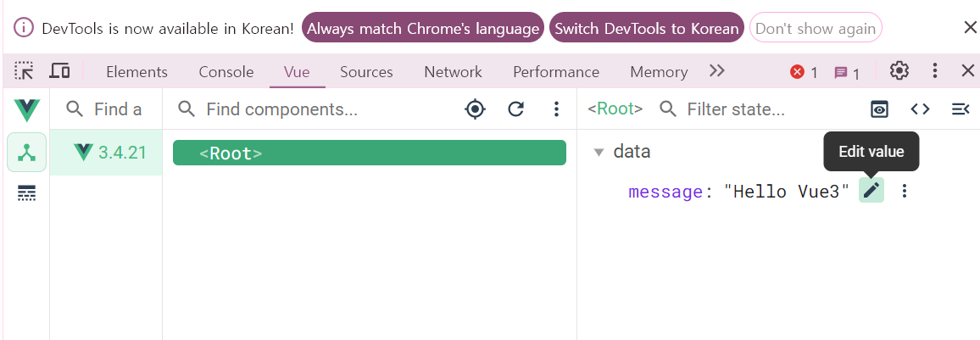Click "Switch DevTools to Korean" button
Viewport: 980px width, 340px height.
pyautogui.click(x=646, y=28)
